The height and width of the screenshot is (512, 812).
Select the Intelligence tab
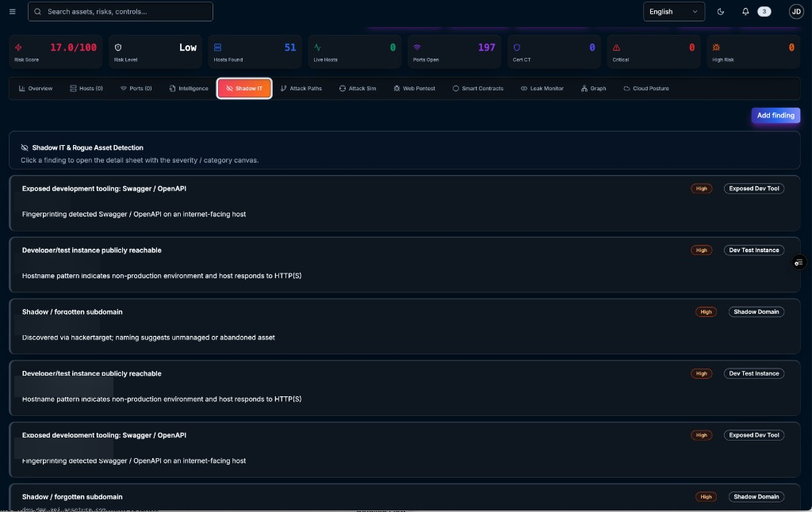pyautogui.click(x=189, y=89)
